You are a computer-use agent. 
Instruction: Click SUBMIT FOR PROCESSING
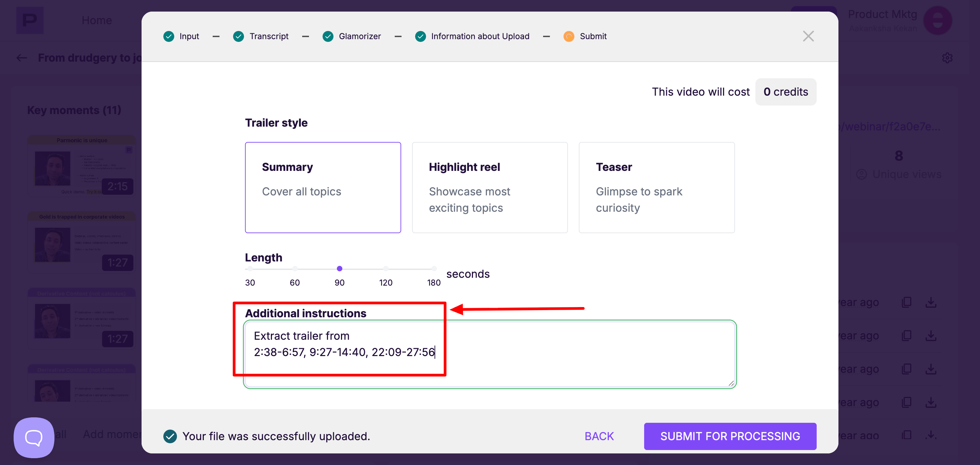coord(730,436)
